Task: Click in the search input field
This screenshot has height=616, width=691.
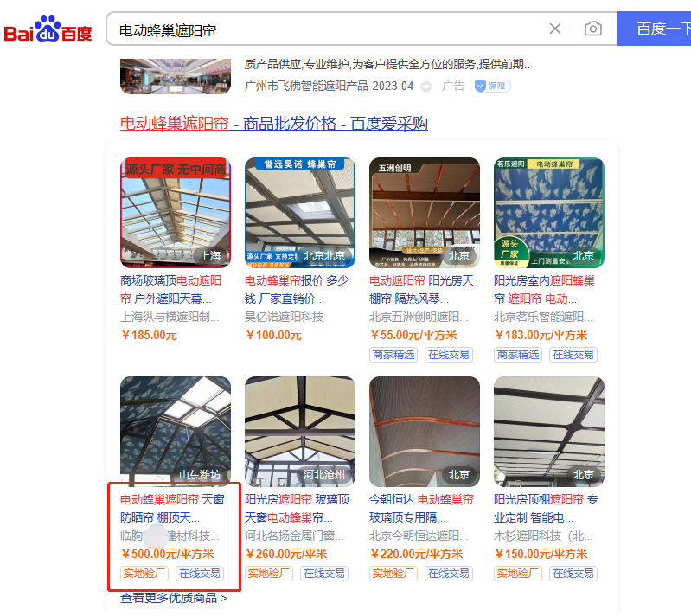Action: [326, 29]
